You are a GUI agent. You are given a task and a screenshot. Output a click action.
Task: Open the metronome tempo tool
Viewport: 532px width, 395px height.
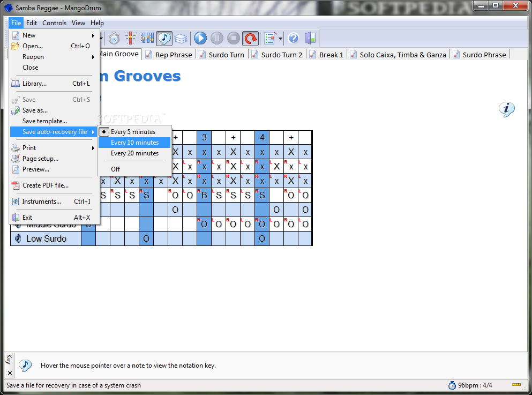pos(114,39)
